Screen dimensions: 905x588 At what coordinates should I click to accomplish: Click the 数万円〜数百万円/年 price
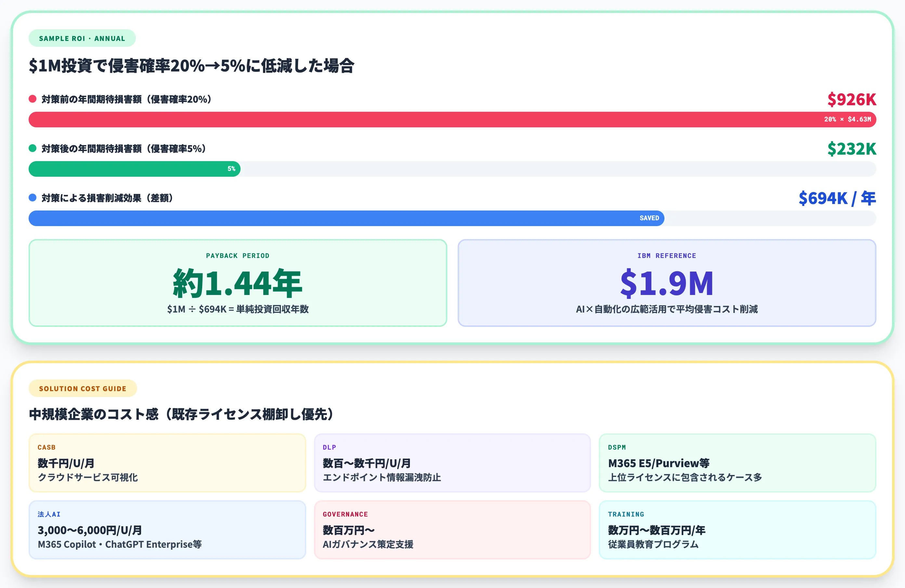click(x=657, y=530)
